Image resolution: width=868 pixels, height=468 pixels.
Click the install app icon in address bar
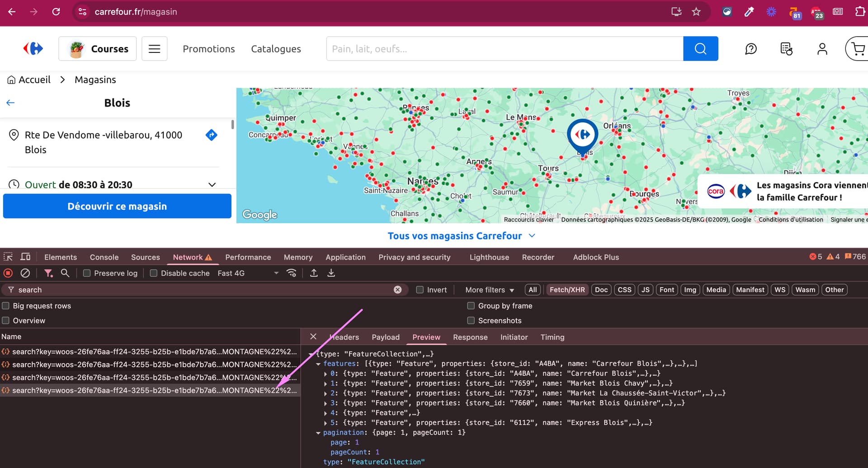pyautogui.click(x=676, y=12)
